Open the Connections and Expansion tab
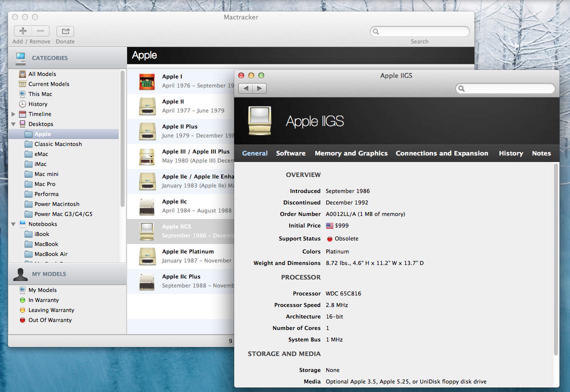 442,153
